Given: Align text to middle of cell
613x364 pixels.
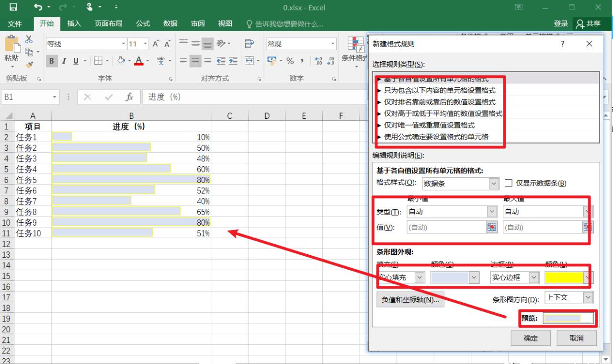Looking at the screenshot, I should tap(195, 44).
